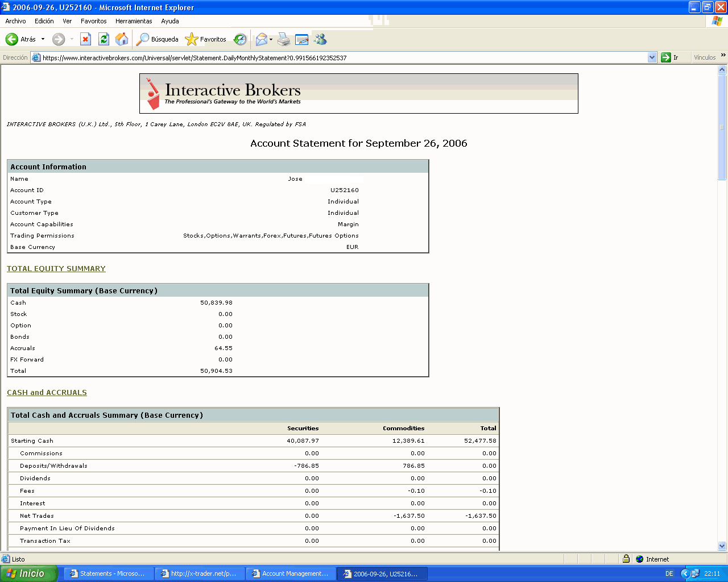Viewport: 728px width, 582px height.
Task: Expand hidden tray icons chevron
Action: [x=685, y=574]
